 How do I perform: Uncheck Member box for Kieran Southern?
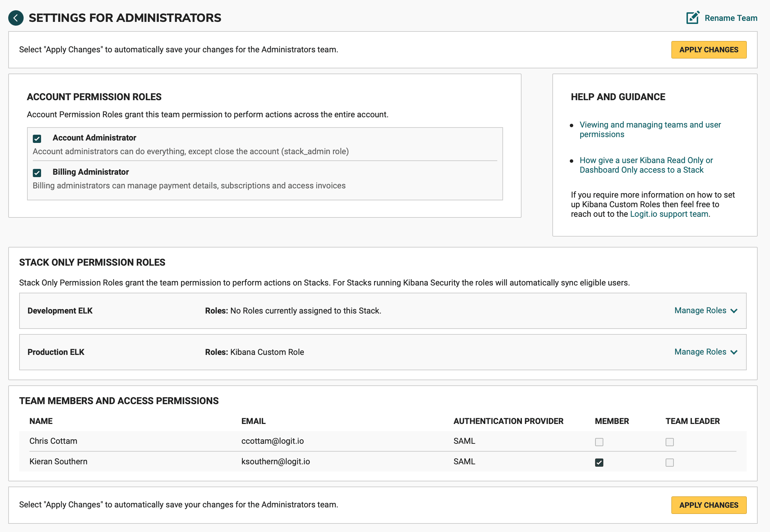click(599, 462)
